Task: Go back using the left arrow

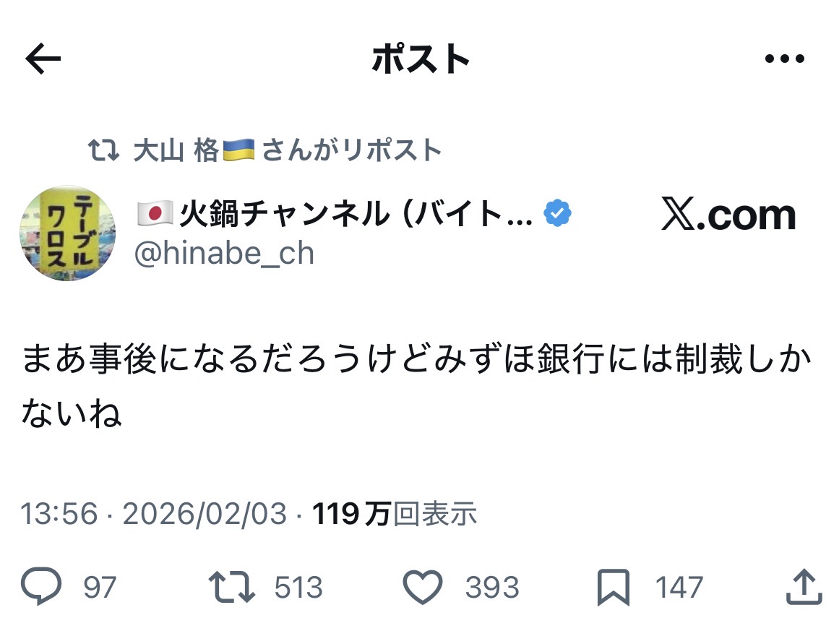Action: [x=43, y=59]
